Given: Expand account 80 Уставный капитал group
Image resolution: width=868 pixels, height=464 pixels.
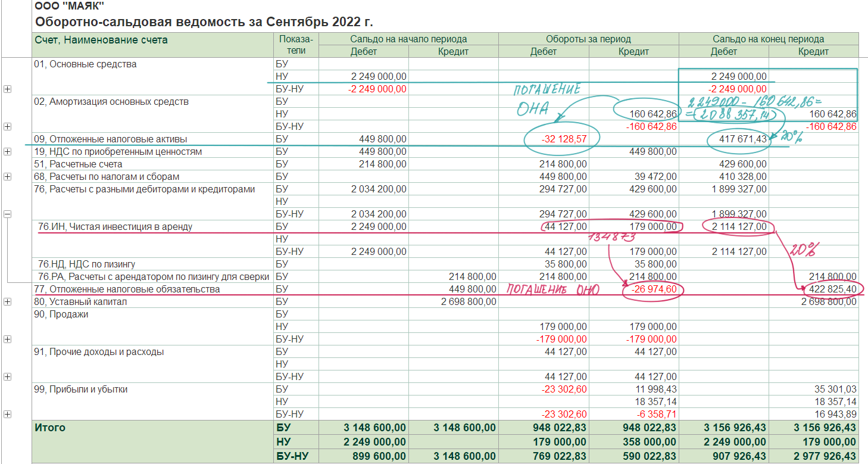Looking at the screenshot, I should pyautogui.click(x=8, y=301).
